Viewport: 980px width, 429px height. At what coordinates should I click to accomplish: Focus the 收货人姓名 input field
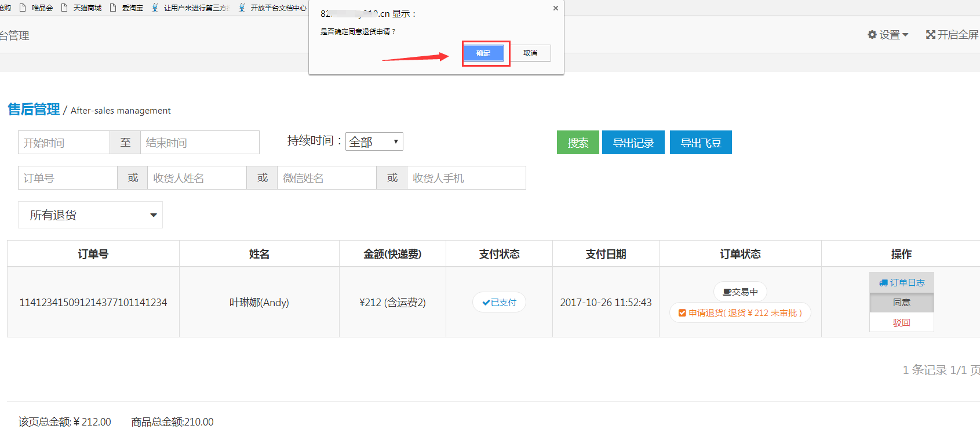[197, 178]
